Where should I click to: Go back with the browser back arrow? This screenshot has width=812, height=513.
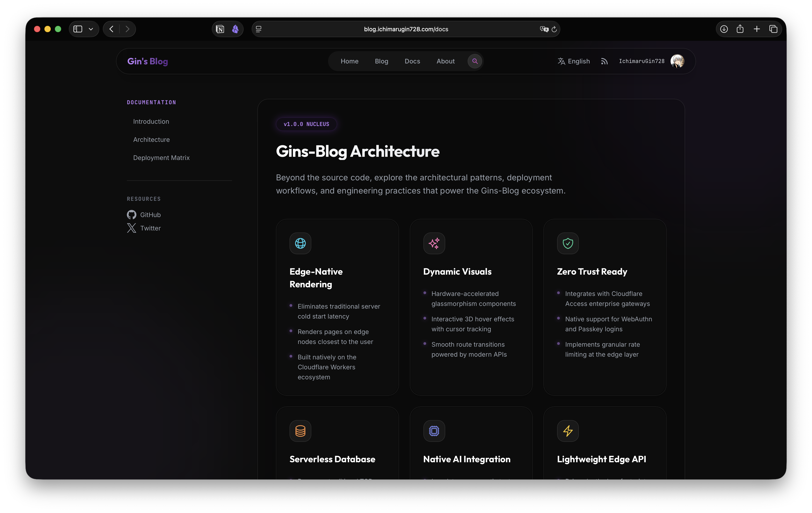[x=111, y=29]
